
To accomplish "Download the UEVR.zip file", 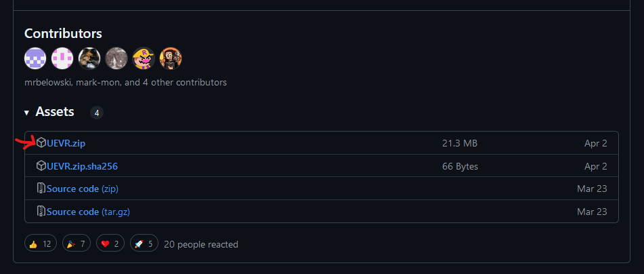I will [66, 143].
